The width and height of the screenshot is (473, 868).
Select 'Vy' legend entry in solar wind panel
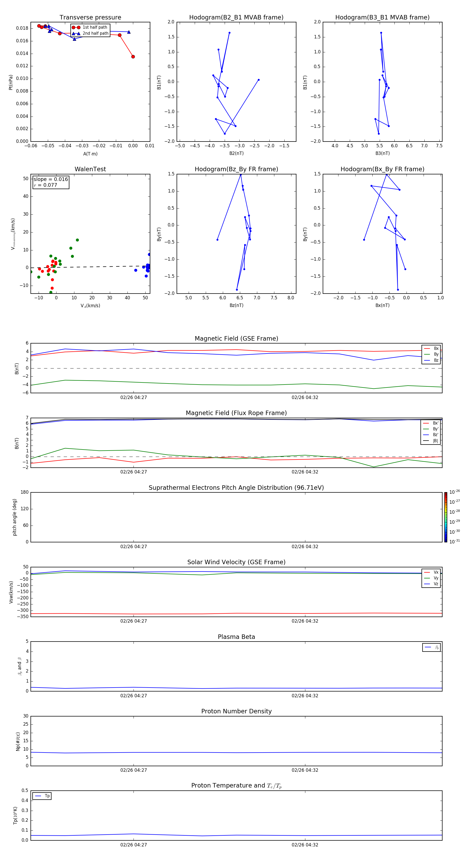coord(431,578)
